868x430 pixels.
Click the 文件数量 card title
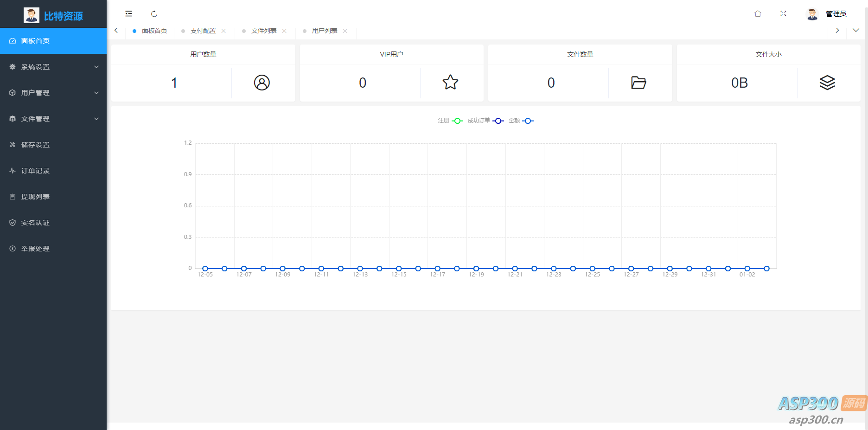(x=580, y=54)
